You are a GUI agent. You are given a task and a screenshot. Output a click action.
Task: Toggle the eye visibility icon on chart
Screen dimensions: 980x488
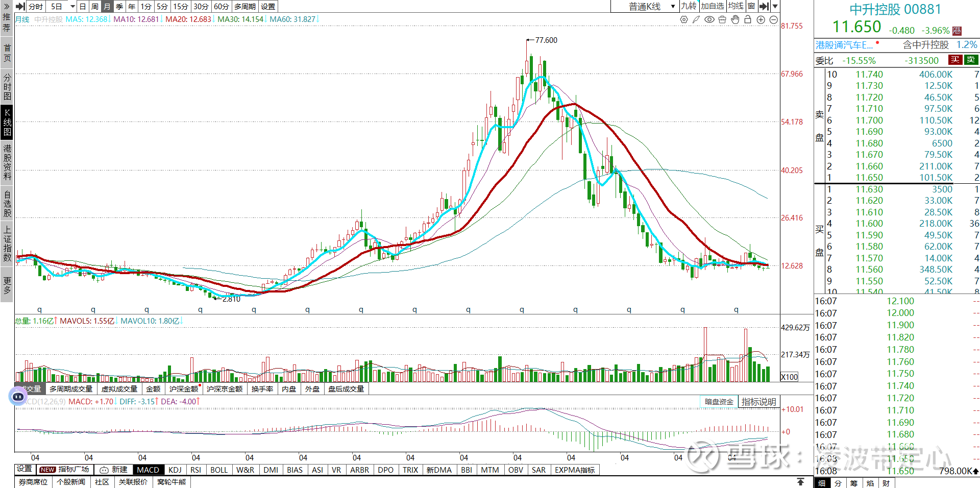(x=709, y=19)
